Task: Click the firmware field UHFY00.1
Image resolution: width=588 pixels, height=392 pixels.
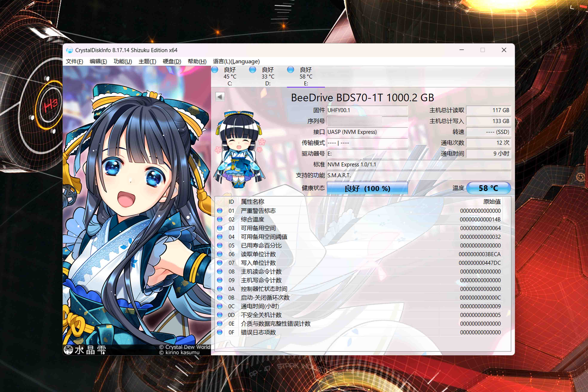Action: click(x=367, y=110)
